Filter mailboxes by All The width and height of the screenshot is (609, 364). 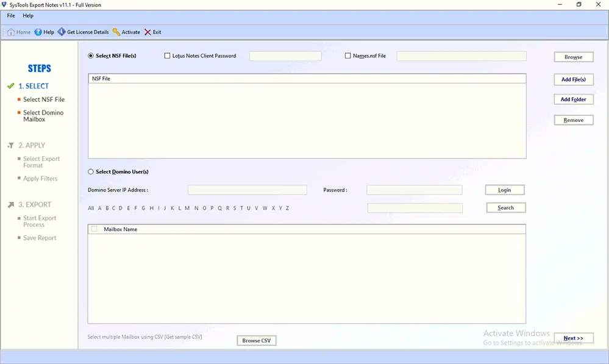91,209
